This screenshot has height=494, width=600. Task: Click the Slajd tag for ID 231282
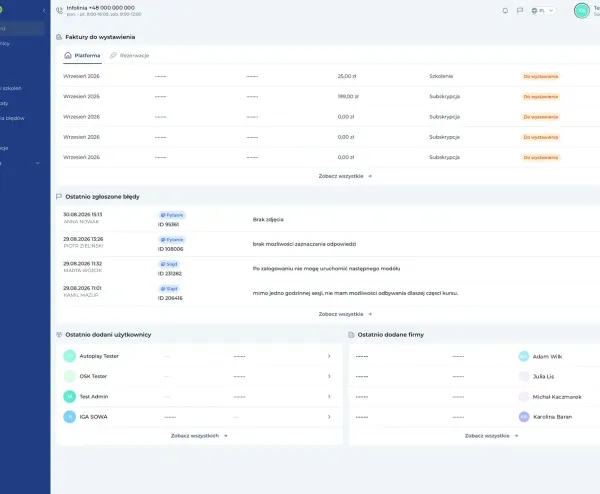click(169, 264)
